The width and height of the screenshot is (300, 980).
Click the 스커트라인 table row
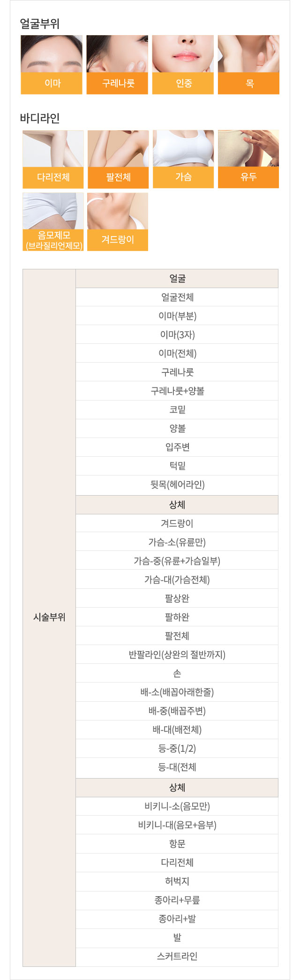click(177, 956)
